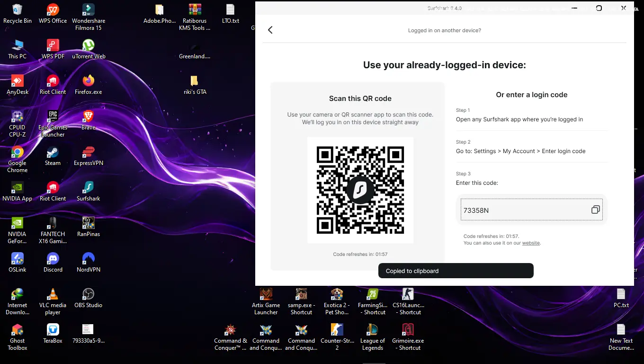Screen dimensions: 644x364
Task: Select Riot Client icon beside AnyDesk
Action: click(x=53, y=85)
